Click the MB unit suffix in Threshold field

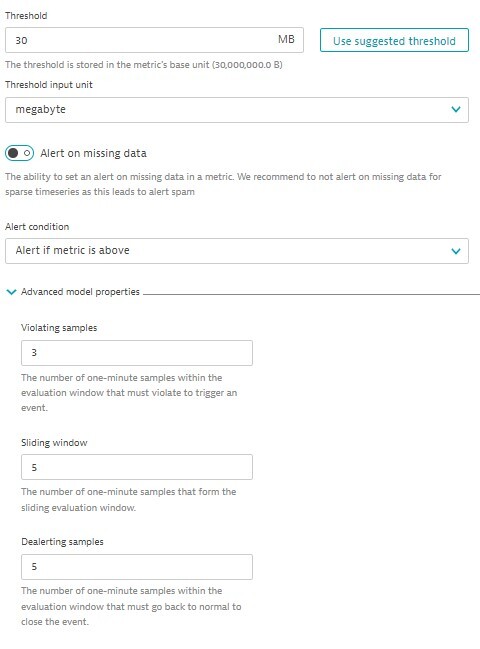coord(286,39)
